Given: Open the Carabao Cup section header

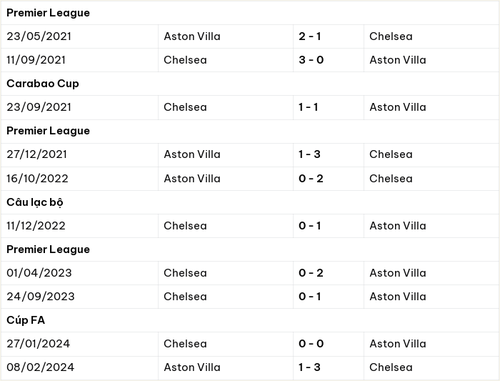Looking at the screenshot, I should (x=43, y=84).
